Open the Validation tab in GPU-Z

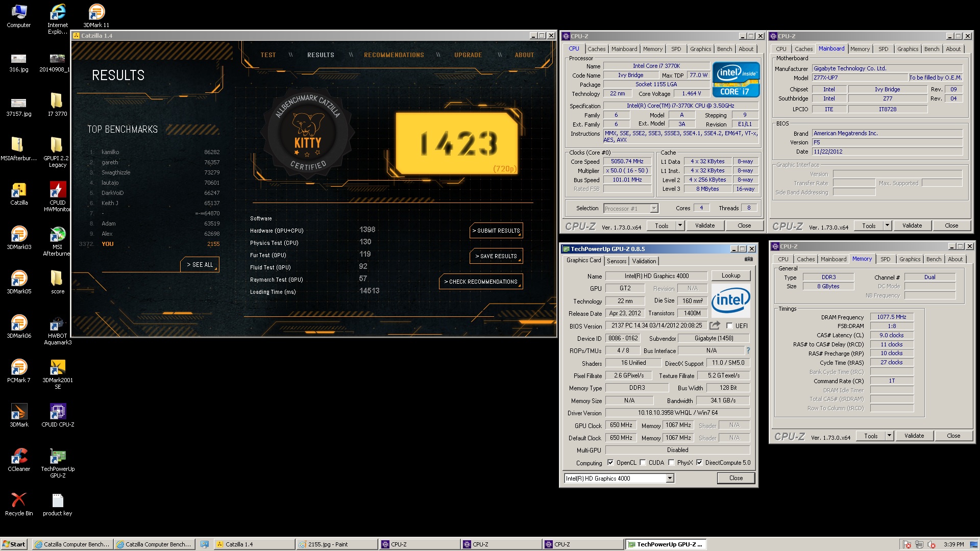tap(644, 261)
